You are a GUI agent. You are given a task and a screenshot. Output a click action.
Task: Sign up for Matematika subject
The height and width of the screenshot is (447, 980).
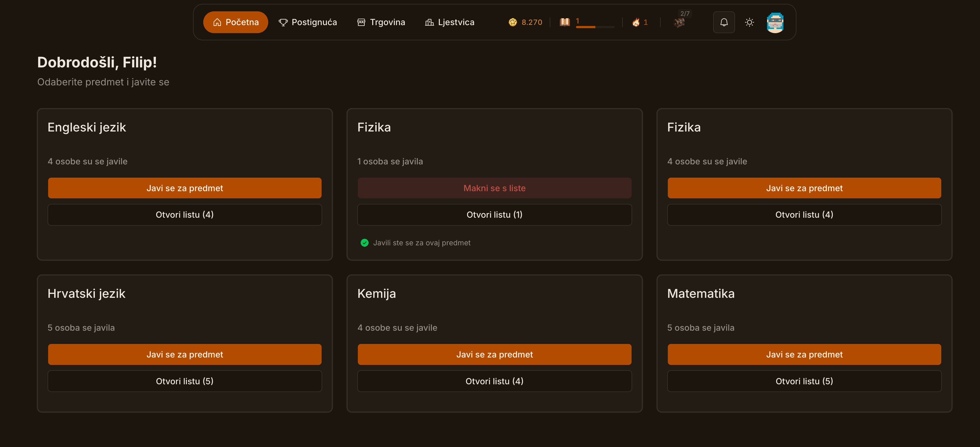[x=804, y=354]
